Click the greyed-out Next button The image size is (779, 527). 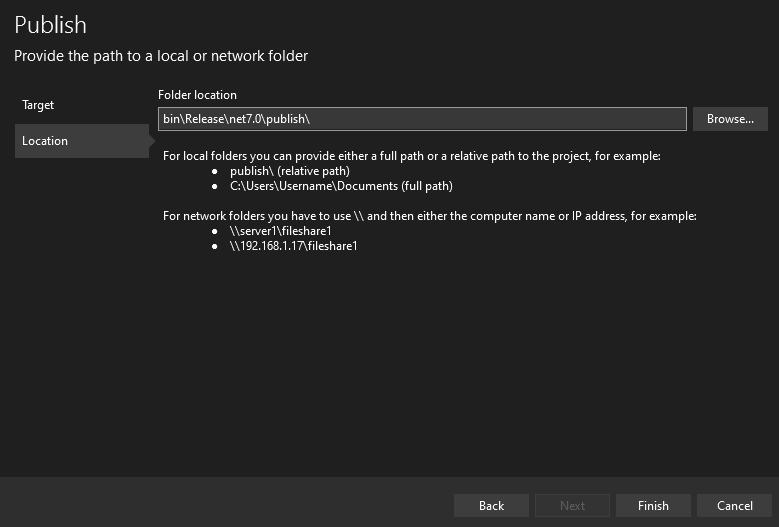(x=572, y=506)
